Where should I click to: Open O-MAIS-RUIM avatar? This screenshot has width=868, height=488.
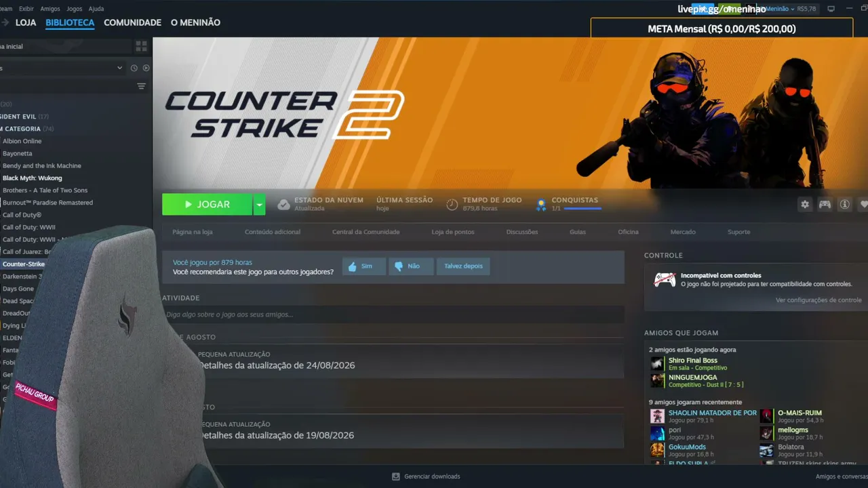[766, 415]
